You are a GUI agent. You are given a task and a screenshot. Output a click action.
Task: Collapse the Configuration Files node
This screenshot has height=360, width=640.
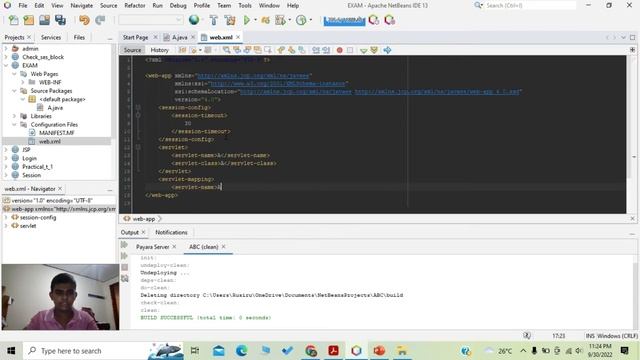coord(14,124)
